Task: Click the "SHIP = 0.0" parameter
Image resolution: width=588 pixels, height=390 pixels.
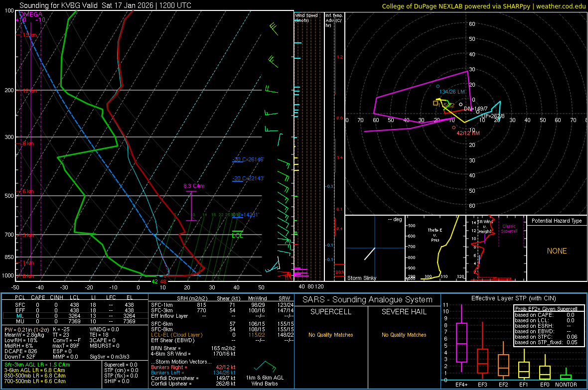Action: pyautogui.click(x=117, y=381)
